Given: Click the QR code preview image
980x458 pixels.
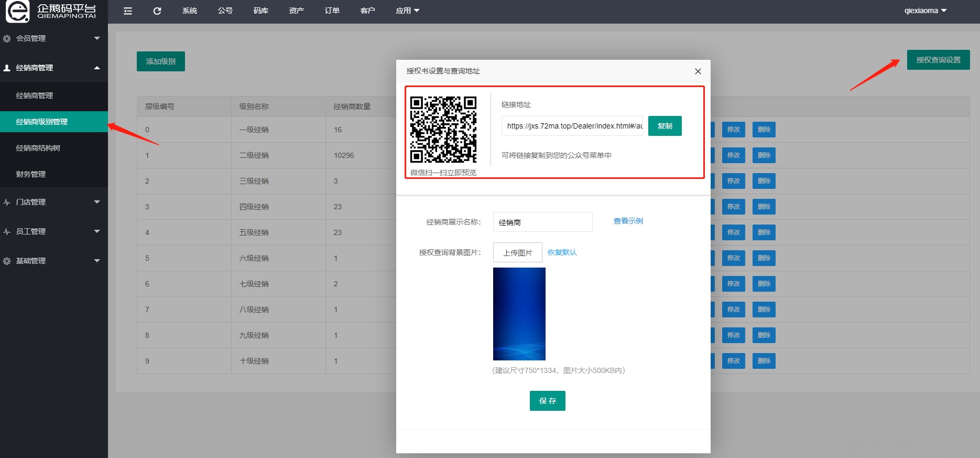Looking at the screenshot, I should click(x=443, y=130).
